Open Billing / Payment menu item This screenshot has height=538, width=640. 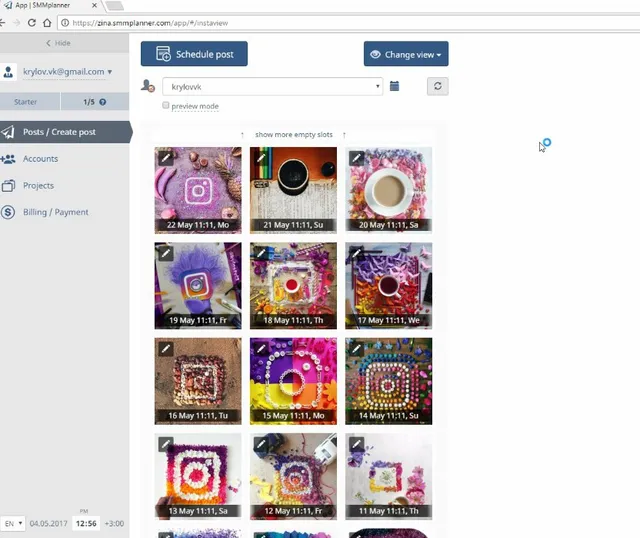(56, 212)
